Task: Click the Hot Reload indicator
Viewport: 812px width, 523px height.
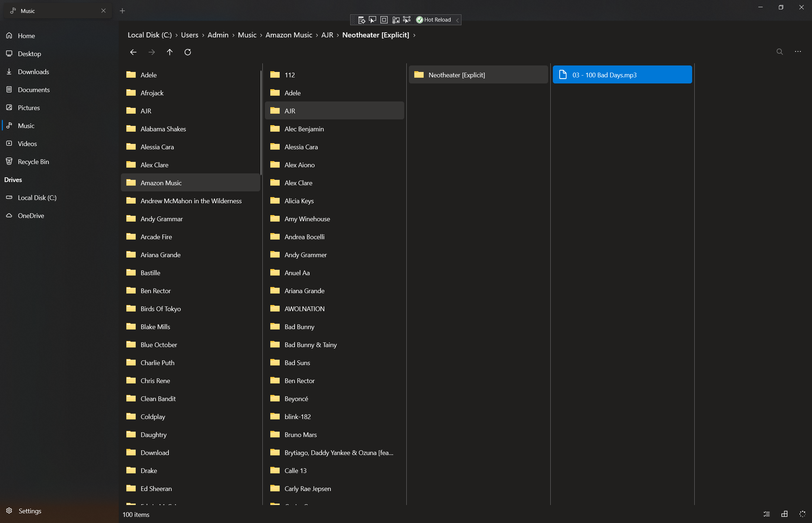Action: (x=433, y=20)
